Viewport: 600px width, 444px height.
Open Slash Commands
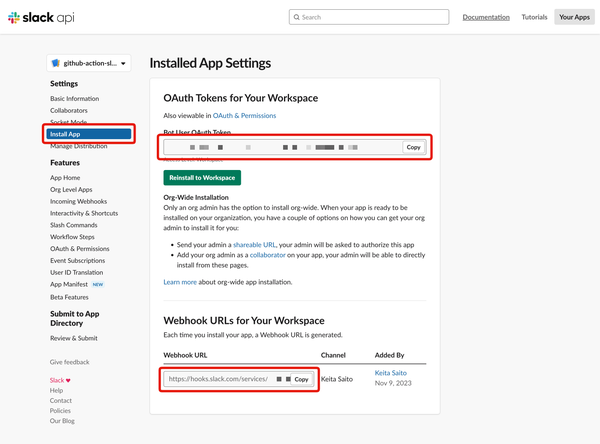[74, 225]
